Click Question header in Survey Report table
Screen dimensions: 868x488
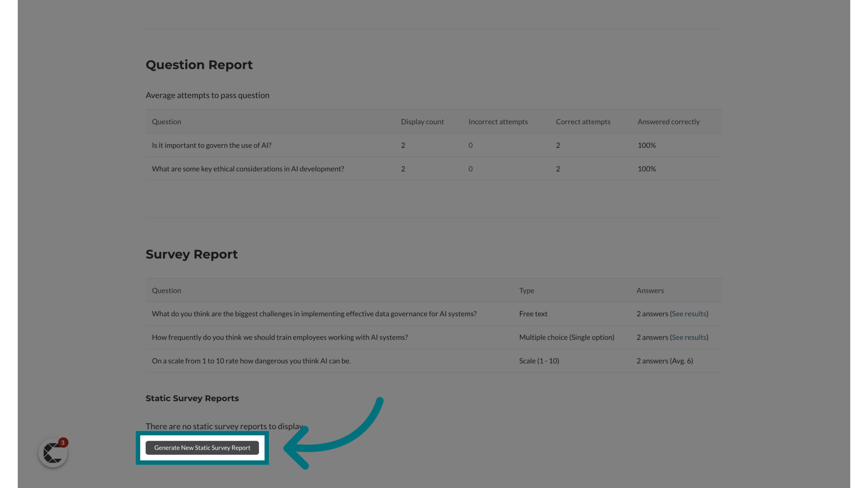(166, 291)
